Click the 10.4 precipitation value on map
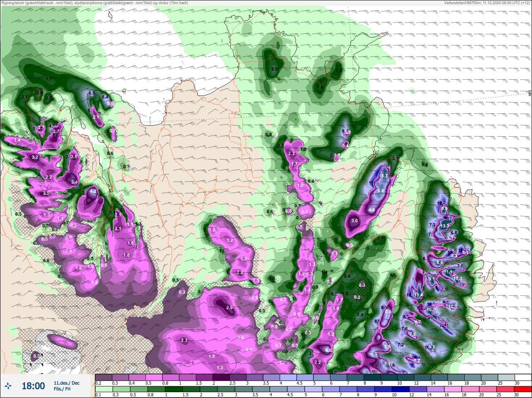This screenshot has width=532, height=398. [x=419, y=295]
